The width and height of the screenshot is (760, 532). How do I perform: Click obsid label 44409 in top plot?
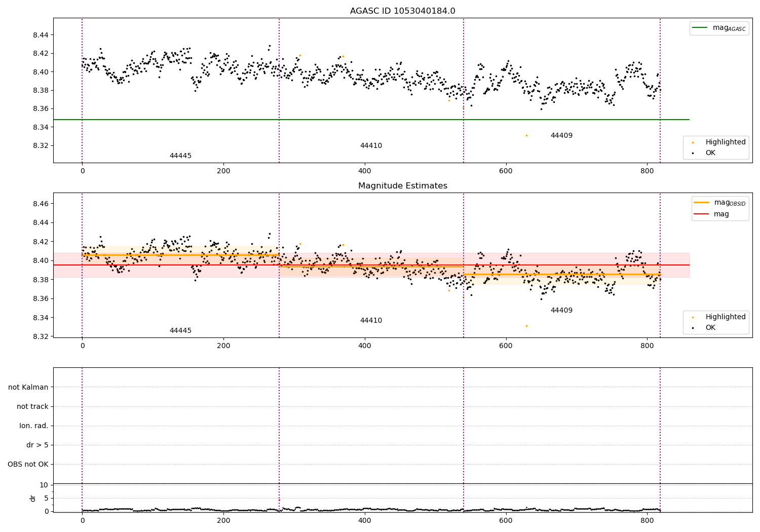561,136
